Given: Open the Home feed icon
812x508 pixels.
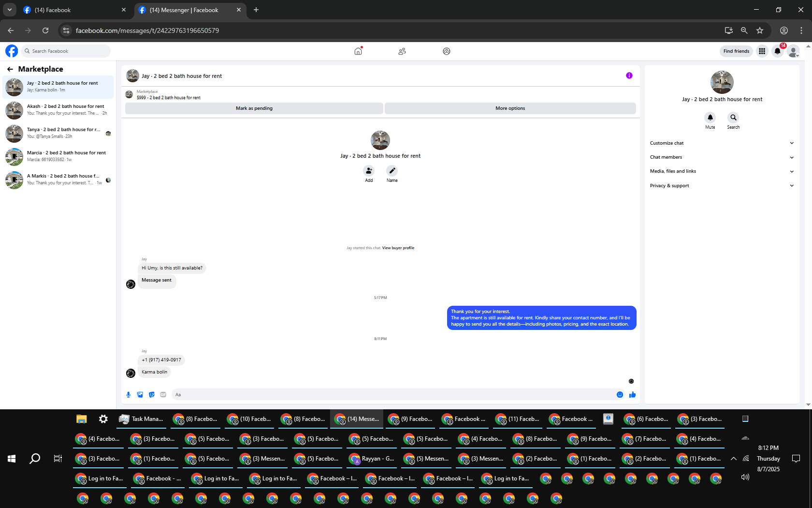Looking at the screenshot, I should 358,51.
